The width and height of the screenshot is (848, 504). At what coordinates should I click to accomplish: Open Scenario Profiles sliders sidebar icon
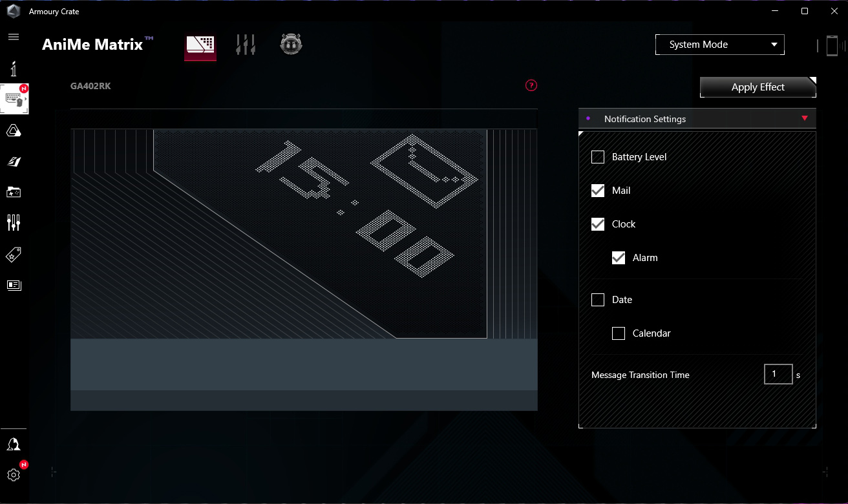[14, 223]
